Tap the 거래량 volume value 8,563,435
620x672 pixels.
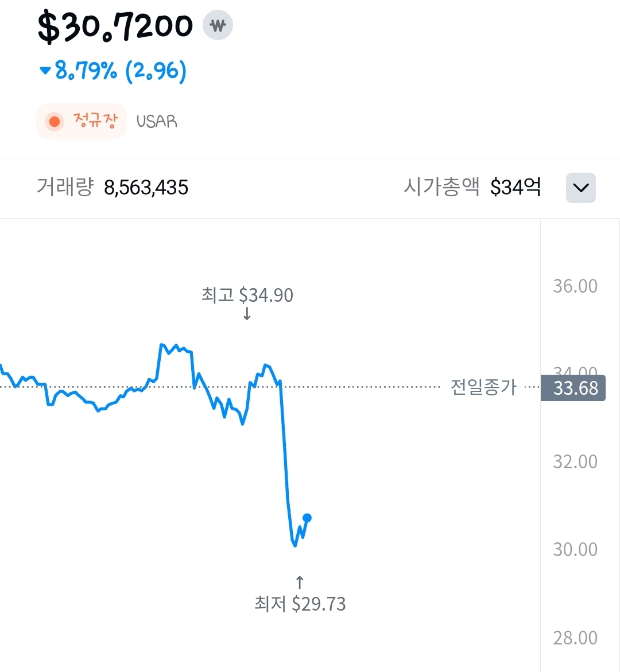point(146,188)
